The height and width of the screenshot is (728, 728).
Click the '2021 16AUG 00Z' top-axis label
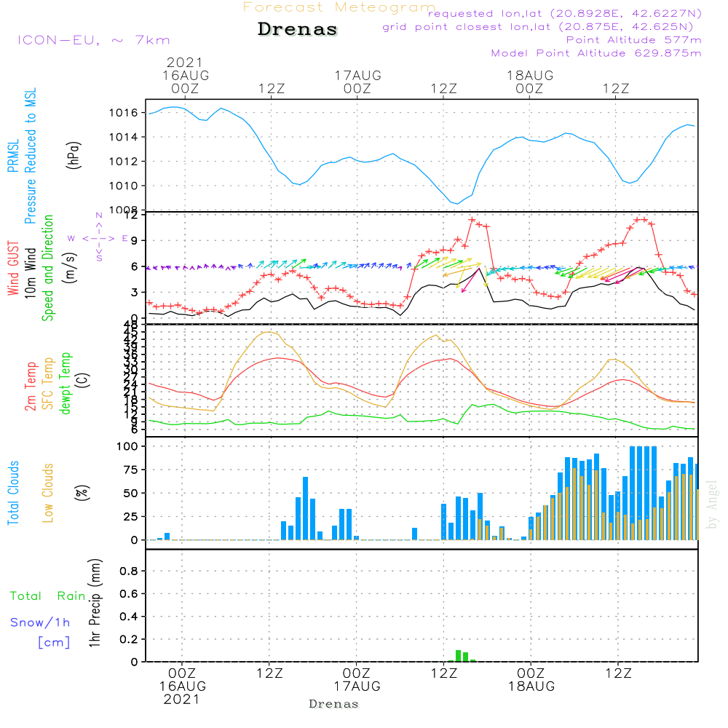click(x=185, y=75)
